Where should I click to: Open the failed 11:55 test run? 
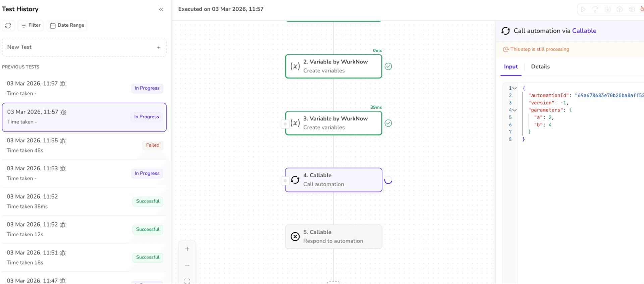pos(84,145)
